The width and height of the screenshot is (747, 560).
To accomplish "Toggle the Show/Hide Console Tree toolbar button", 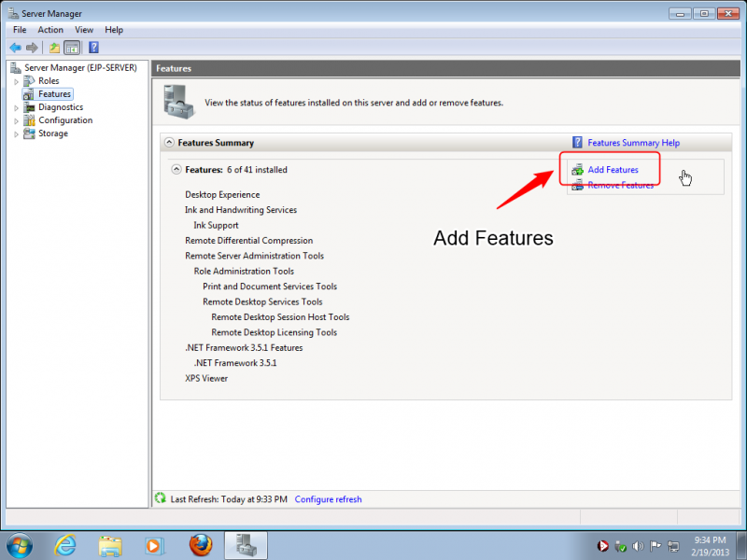I will point(72,48).
